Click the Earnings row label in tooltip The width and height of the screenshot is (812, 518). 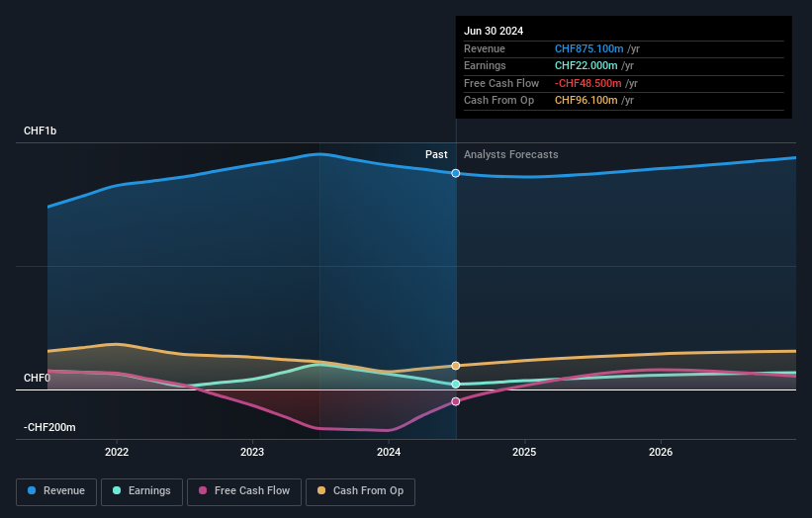485,65
